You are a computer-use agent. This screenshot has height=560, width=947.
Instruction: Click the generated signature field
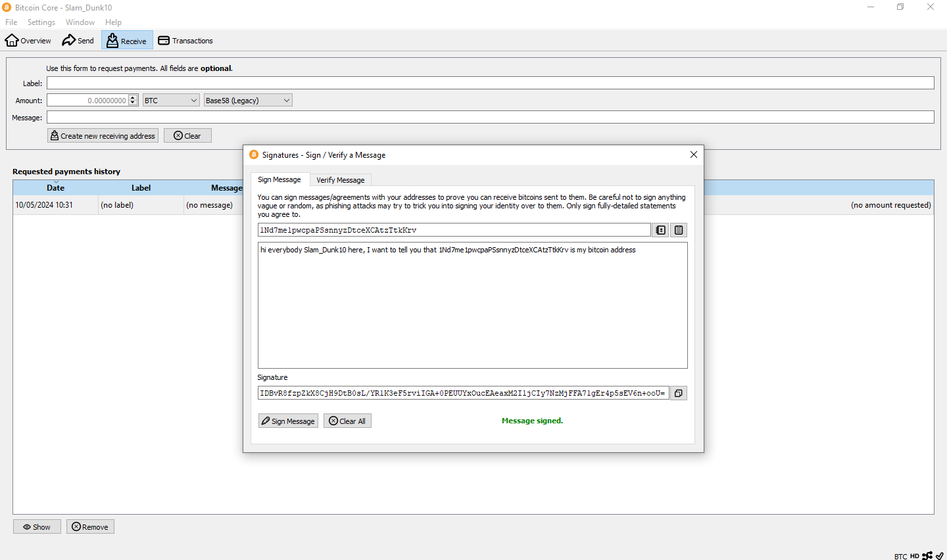pyautogui.click(x=464, y=393)
